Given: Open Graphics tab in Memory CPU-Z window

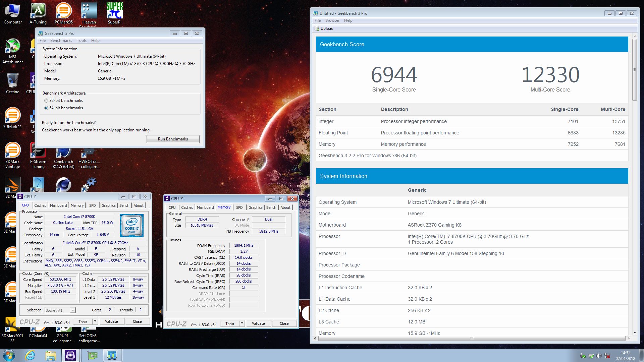Looking at the screenshot, I should [x=255, y=207].
